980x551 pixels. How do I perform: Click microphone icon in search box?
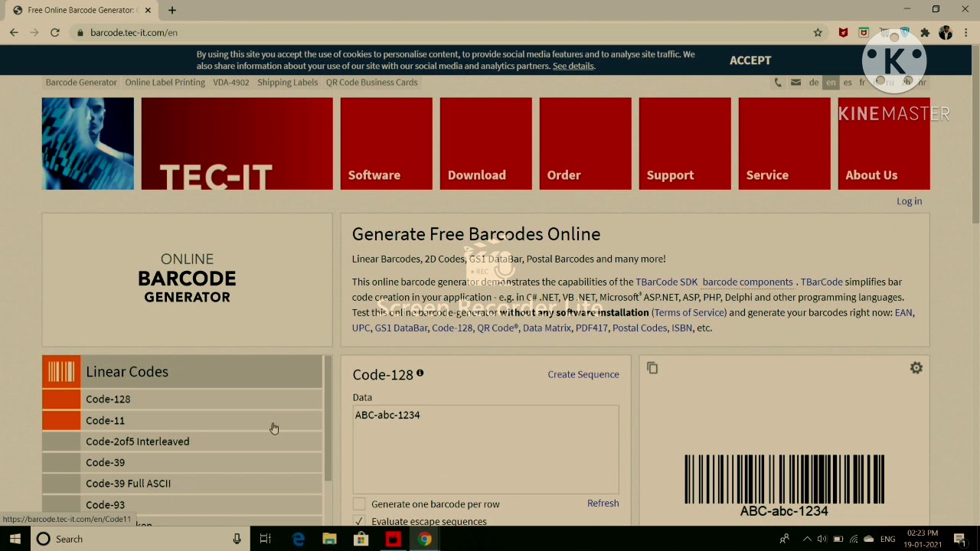(x=237, y=539)
